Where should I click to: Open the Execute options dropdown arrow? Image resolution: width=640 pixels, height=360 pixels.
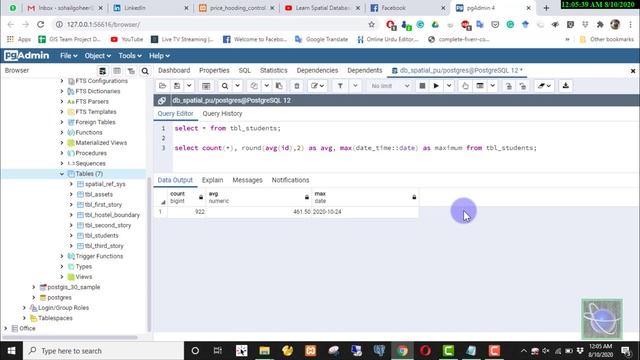click(449, 86)
